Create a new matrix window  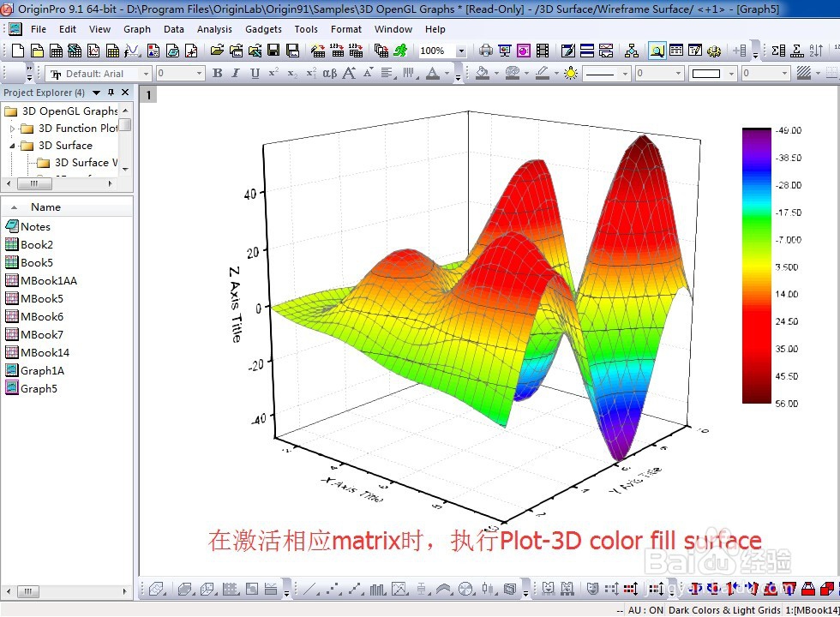pos(112,51)
